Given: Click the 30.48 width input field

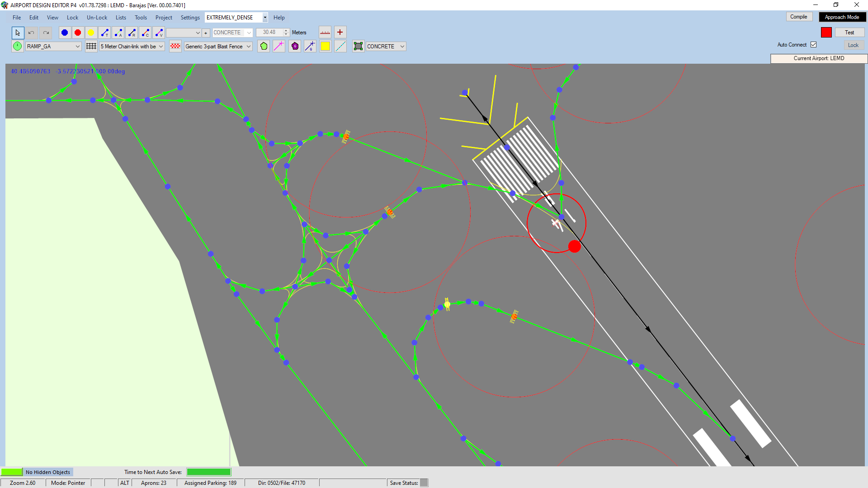Looking at the screenshot, I should point(270,33).
